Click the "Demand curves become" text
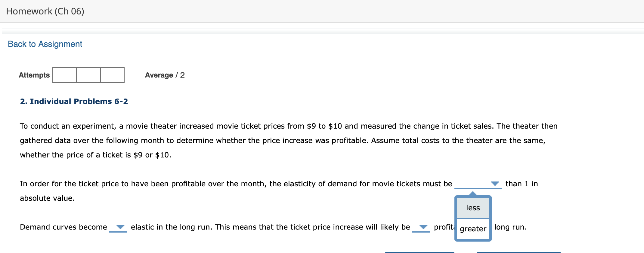 pyautogui.click(x=63, y=227)
